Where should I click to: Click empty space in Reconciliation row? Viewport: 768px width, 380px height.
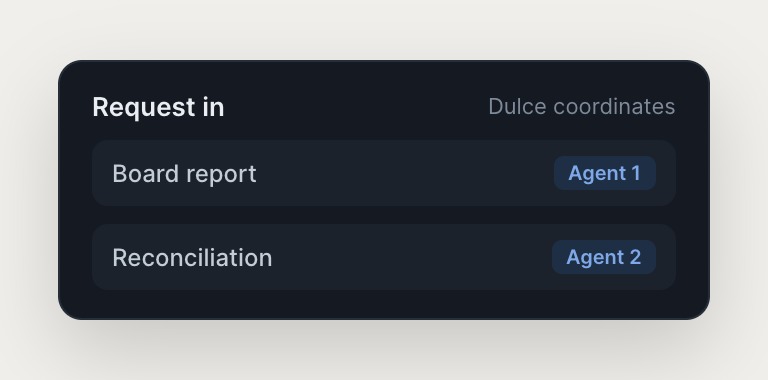pyautogui.click(x=411, y=257)
